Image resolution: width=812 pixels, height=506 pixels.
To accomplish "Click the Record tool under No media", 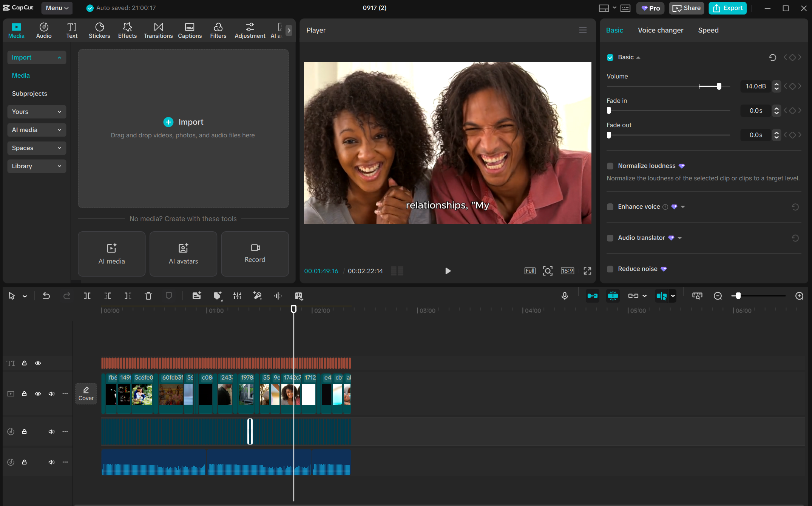I will point(255,254).
